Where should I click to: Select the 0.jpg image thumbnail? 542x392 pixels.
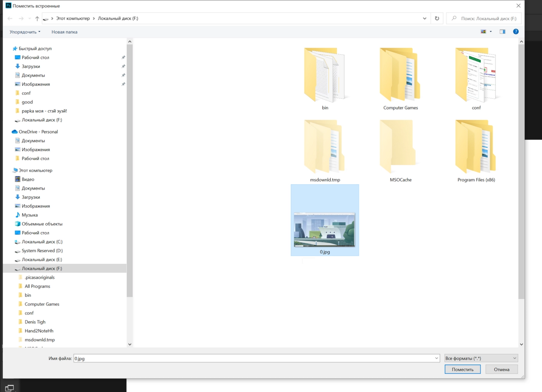324,229
